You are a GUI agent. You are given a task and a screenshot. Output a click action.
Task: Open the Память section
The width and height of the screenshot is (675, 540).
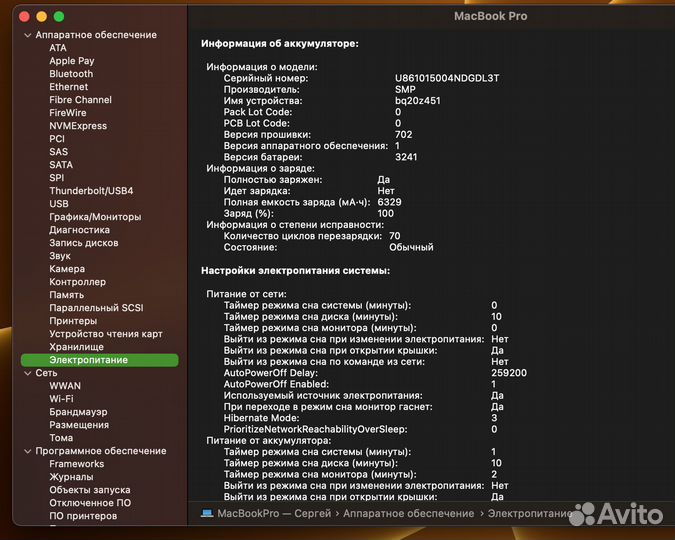(x=66, y=295)
